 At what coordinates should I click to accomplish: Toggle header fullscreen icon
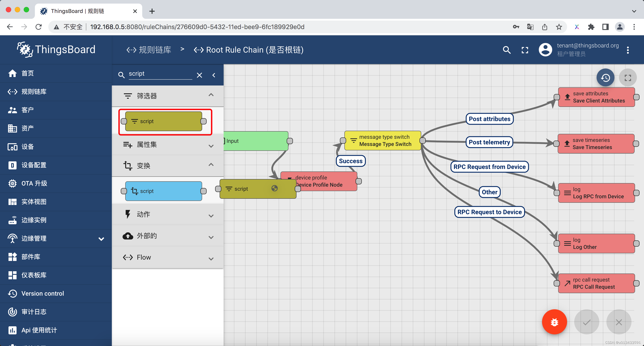pyautogui.click(x=525, y=50)
